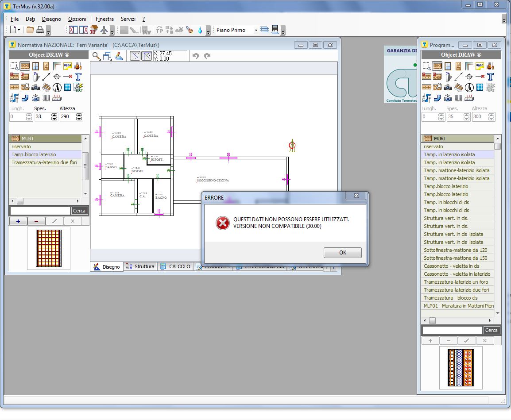The image size is (511, 420).
Task: Select the text tool in right Object DRAW panel
Action: coord(490,77)
